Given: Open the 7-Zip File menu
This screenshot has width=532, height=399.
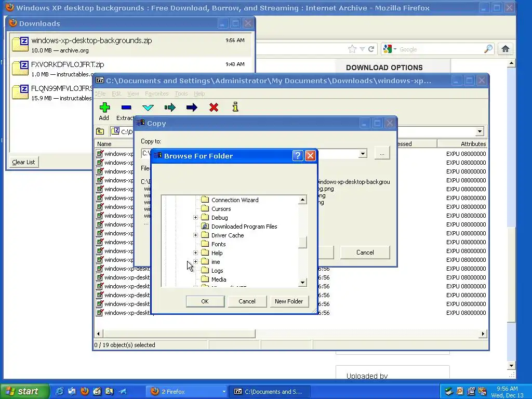Looking at the screenshot, I should 101,94.
